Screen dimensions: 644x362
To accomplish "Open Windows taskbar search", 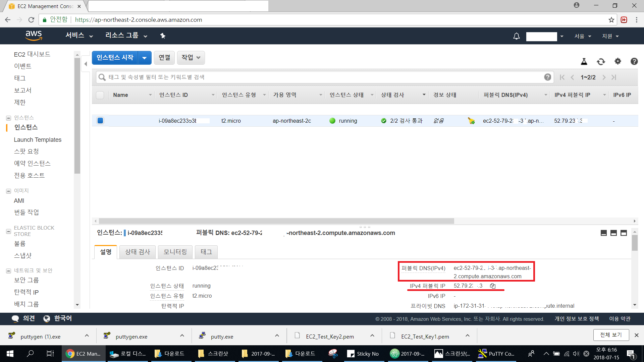I will tap(30, 354).
